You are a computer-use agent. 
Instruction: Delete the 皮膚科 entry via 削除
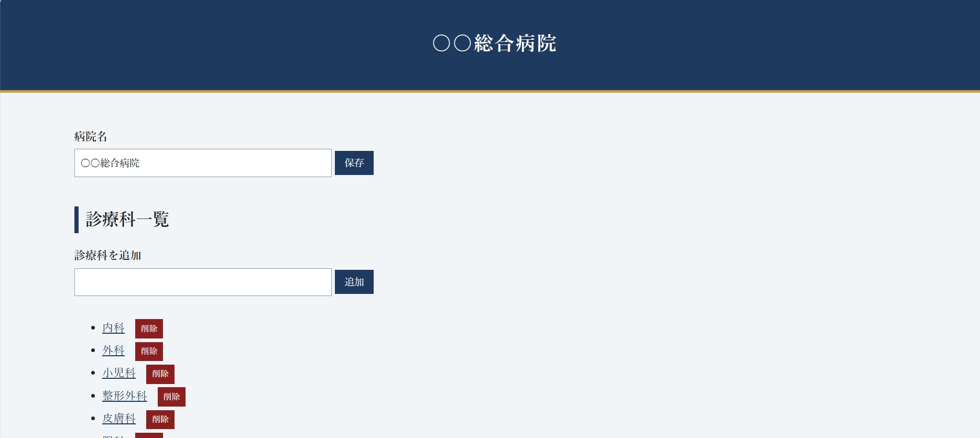click(160, 419)
